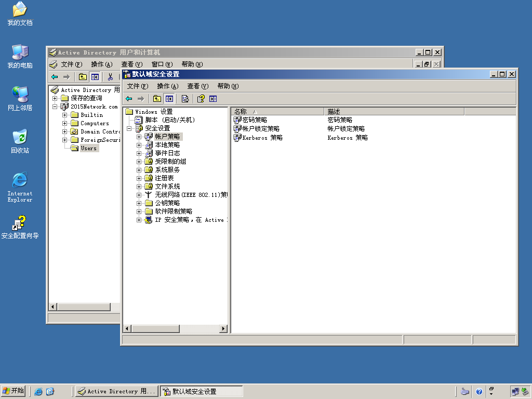Click the Export List icon in toolbar
The width and height of the screenshot is (532, 399).
[x=185, y=99]
